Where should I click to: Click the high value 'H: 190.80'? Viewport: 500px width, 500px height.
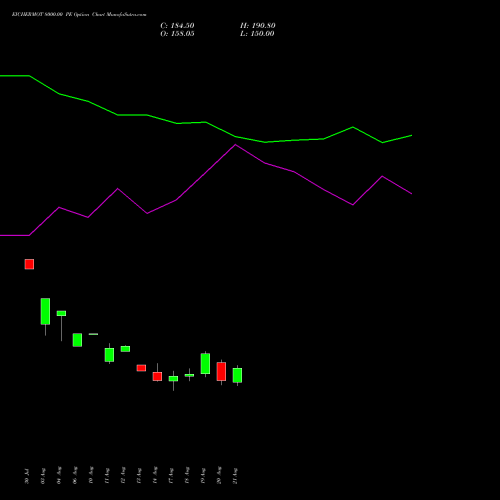pos(258,26)
